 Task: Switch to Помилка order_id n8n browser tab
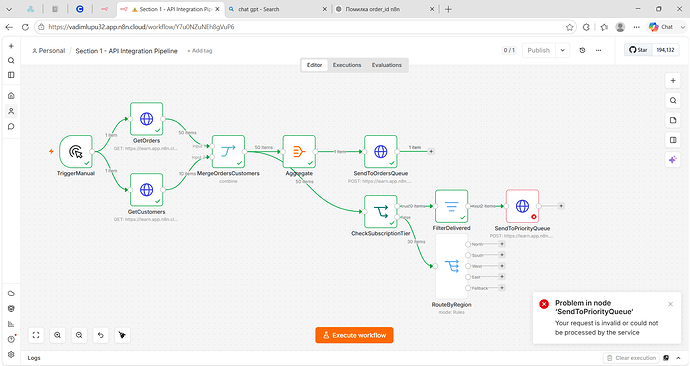pos(385,9)
